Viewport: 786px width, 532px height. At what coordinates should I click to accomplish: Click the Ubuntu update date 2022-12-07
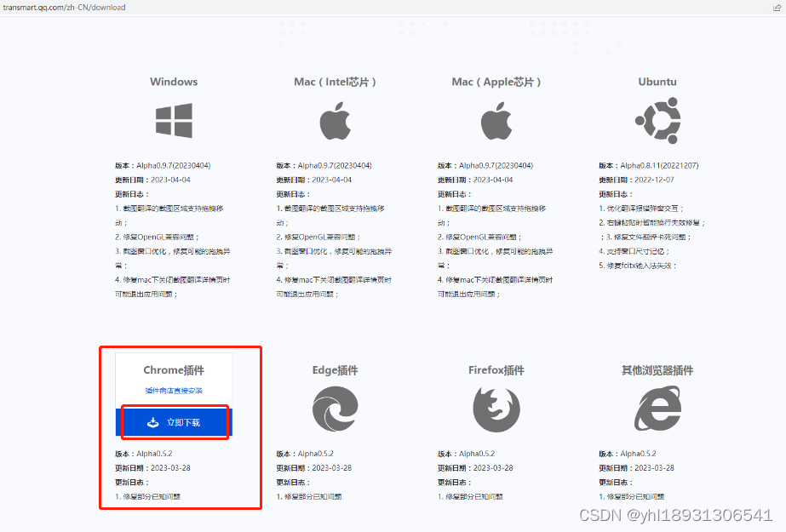coord(654,180)
